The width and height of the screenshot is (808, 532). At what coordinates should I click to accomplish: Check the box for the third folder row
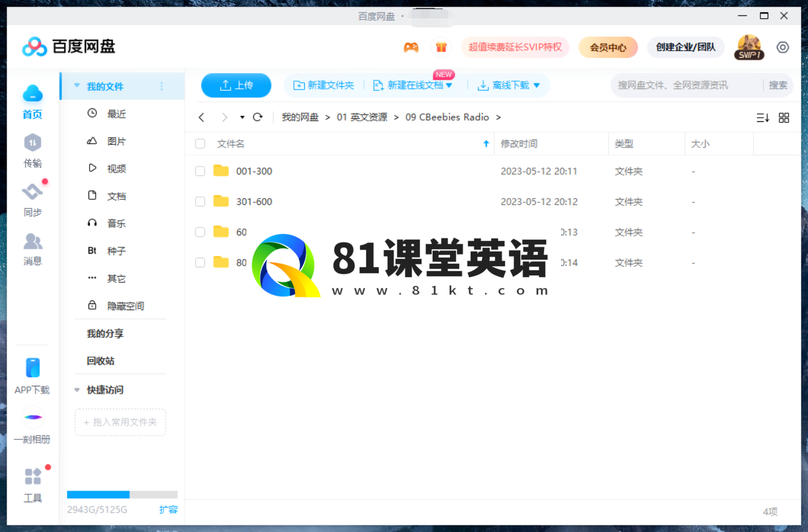coord(200,232)
